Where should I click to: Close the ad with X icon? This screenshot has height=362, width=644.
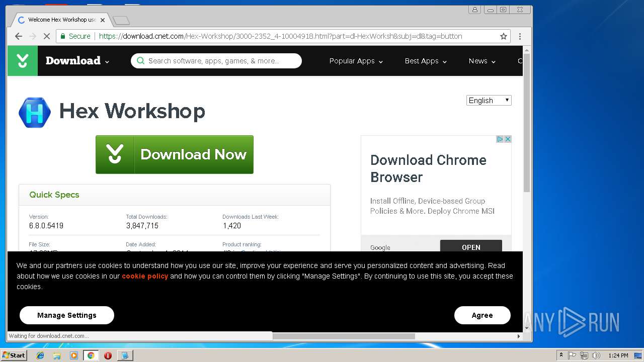(x=508, y=139)
